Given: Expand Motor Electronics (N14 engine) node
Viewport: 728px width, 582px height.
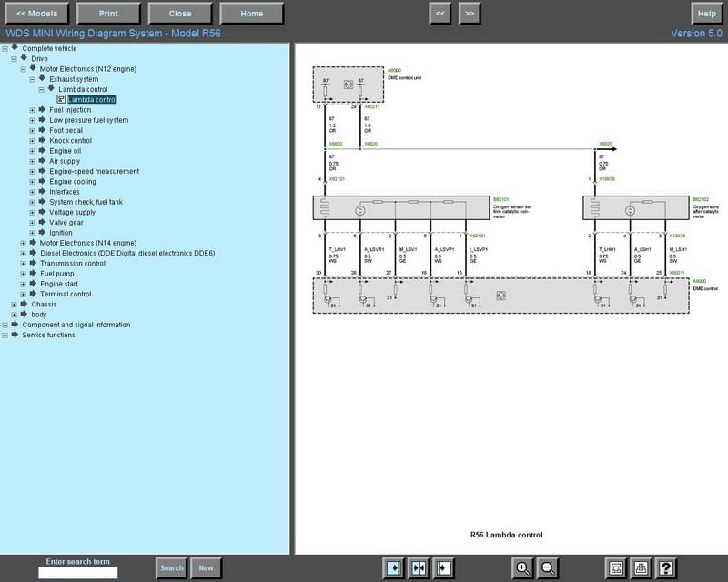Looking at the screenshot, I should [x=24, y=243].
